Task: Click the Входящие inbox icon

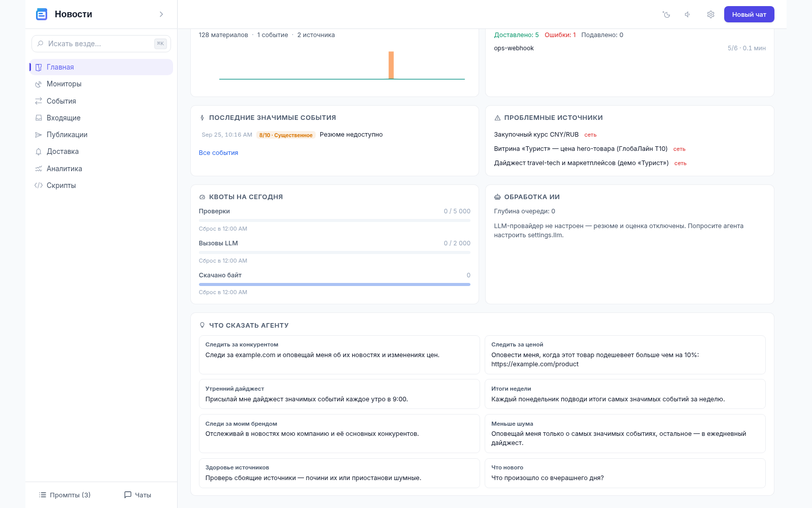Action: 39,118
